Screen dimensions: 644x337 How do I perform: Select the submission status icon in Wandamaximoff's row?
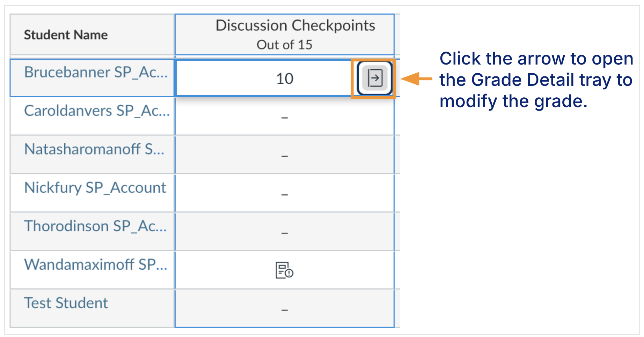coord(284,271)
